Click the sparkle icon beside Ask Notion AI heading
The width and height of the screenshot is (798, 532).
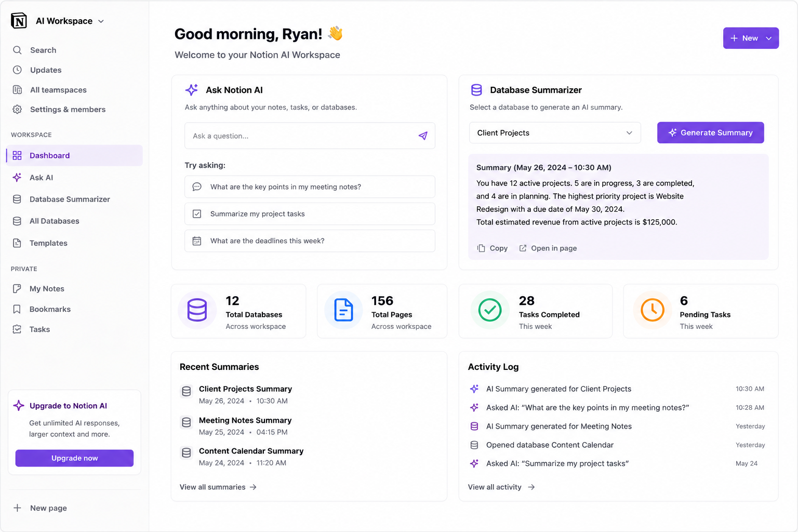click(192, 90)
